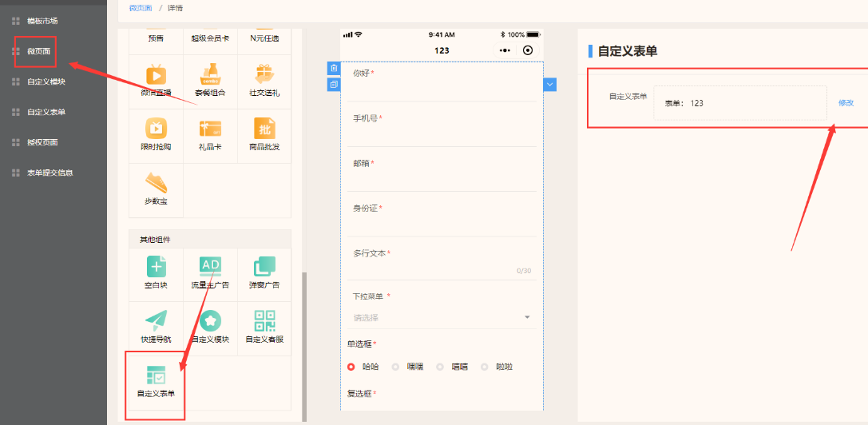868x425 pixels.
Task: Click the 其他组件 section header
Action: [x=210, y=240]
